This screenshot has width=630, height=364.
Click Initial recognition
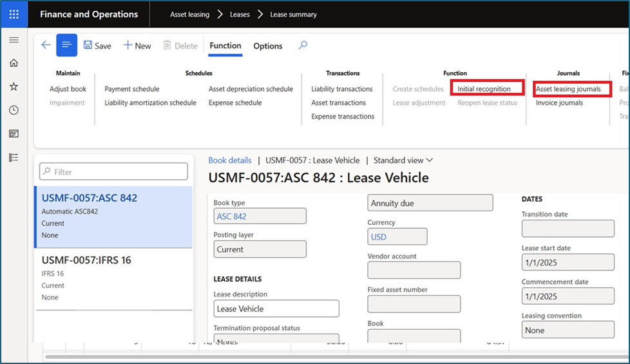pos(484,89)
